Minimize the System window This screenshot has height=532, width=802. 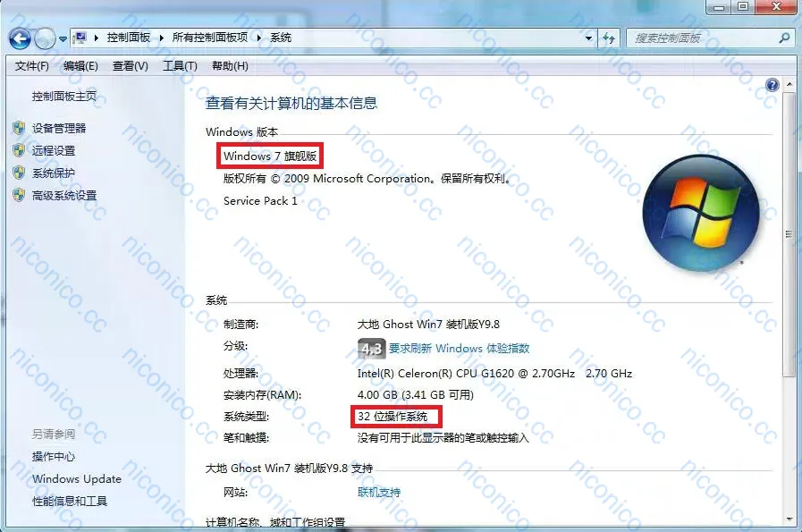pos(719,7)
